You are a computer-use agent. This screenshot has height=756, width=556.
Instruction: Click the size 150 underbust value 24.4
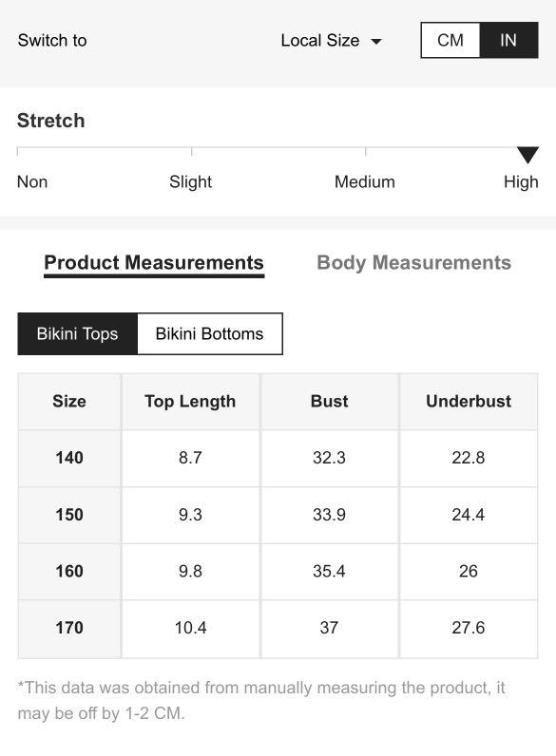point(469,515)
